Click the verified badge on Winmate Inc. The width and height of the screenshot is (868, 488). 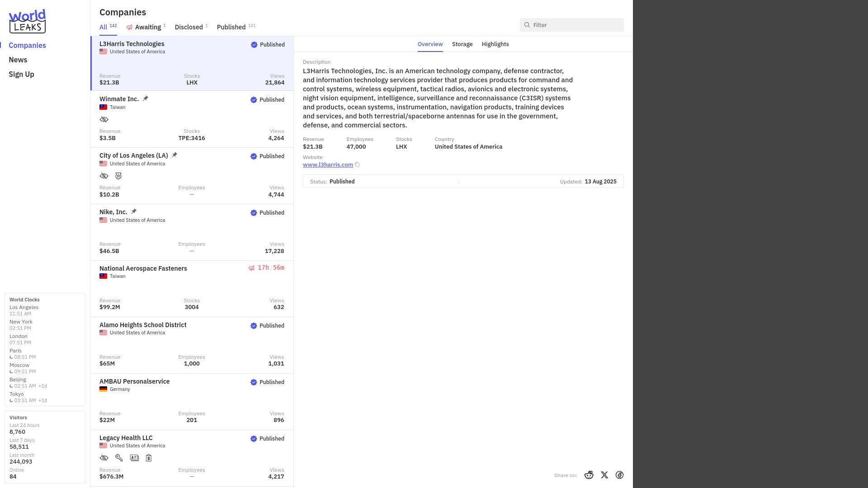point(254,100)
